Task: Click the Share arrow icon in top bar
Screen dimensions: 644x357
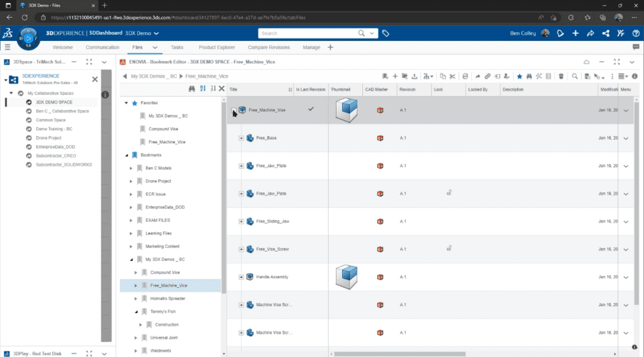Action: click(590, 33)
